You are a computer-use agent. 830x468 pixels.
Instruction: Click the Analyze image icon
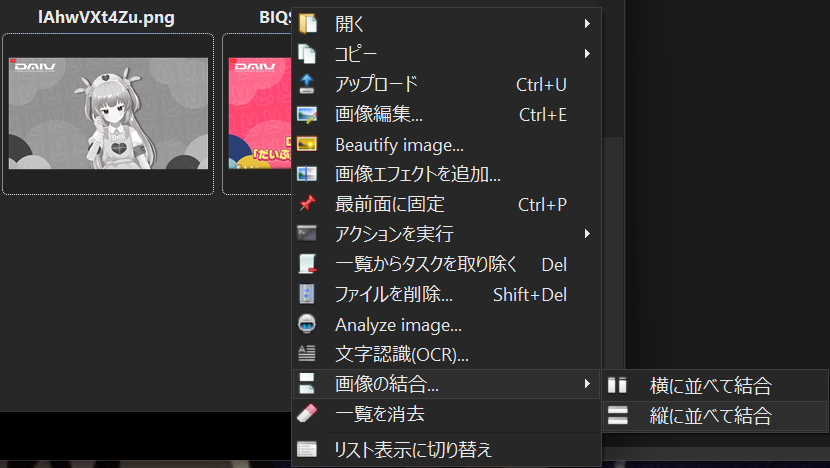coord(308,324)
